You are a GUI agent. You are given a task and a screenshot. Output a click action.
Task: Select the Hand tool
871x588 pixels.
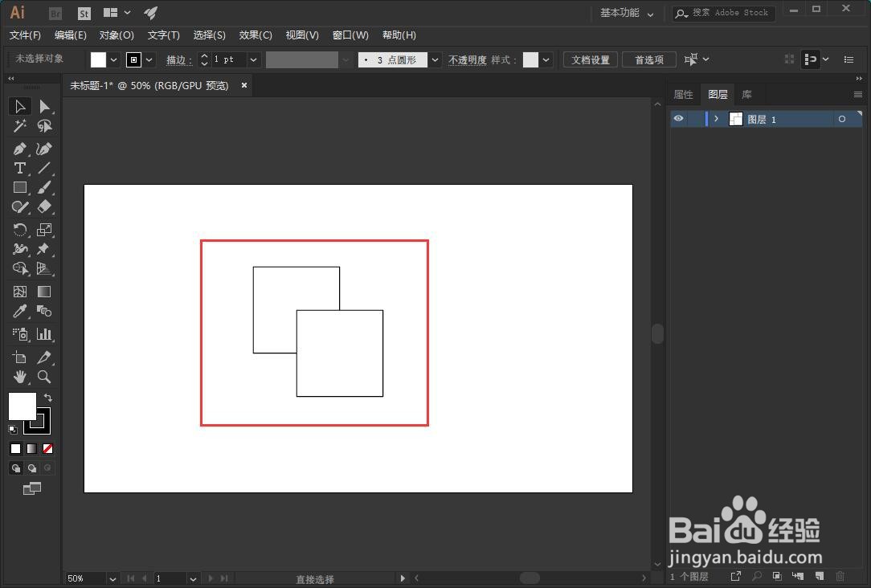click(19, 377)
